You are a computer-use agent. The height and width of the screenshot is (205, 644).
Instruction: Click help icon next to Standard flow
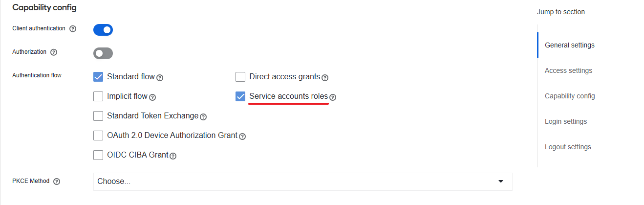160,77
